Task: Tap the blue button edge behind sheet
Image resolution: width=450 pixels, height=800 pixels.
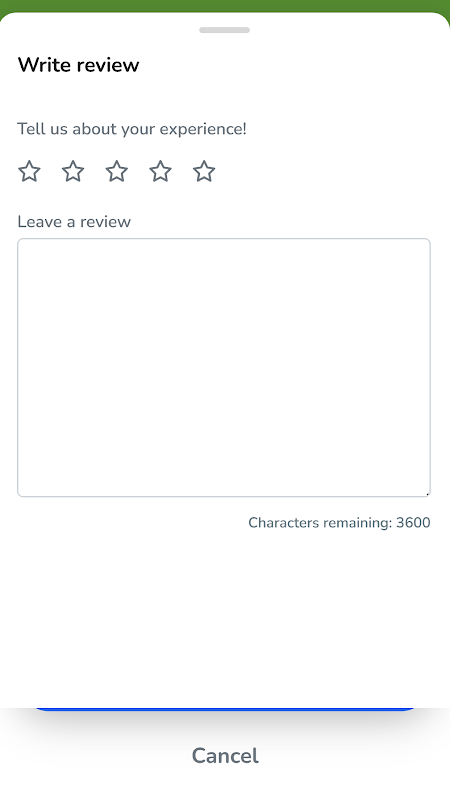Action: (224, 709)
